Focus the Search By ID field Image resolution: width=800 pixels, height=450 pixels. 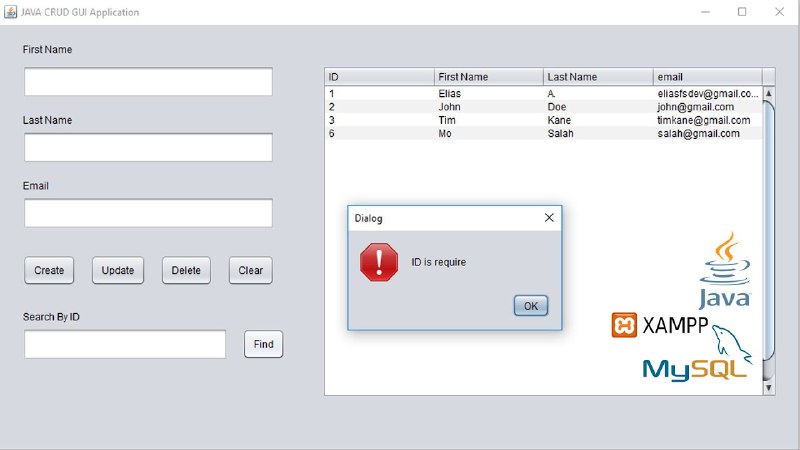pos(125,344)
